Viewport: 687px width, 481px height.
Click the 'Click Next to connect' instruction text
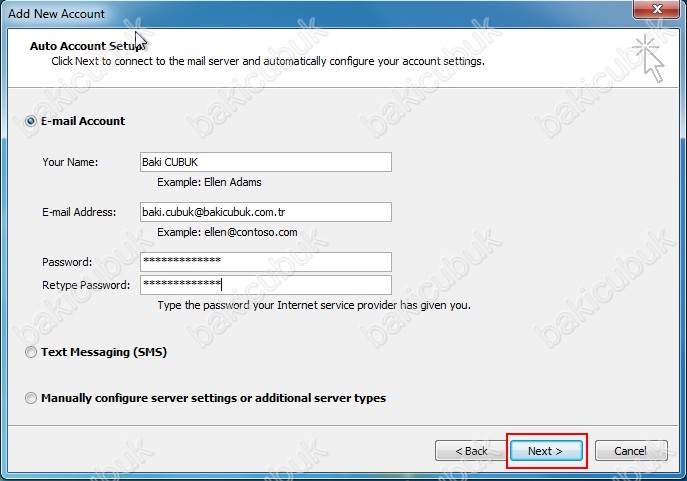click(268, 61)
